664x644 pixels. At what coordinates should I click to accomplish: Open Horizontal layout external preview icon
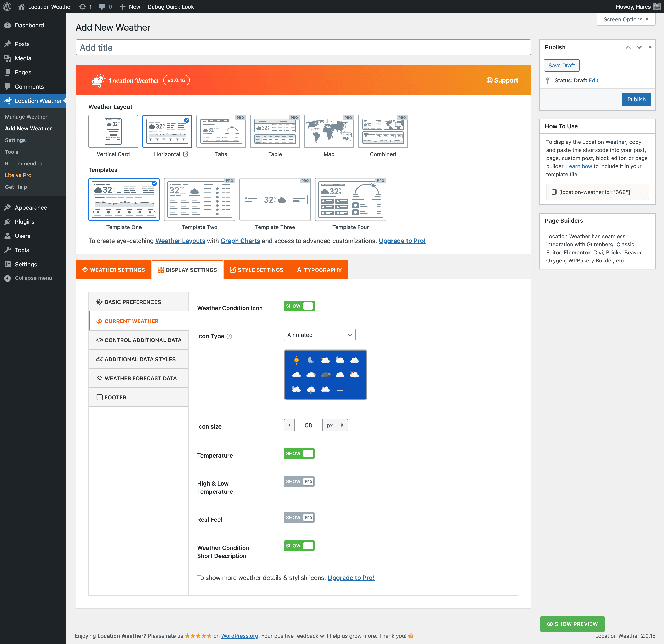coord(186,154)
